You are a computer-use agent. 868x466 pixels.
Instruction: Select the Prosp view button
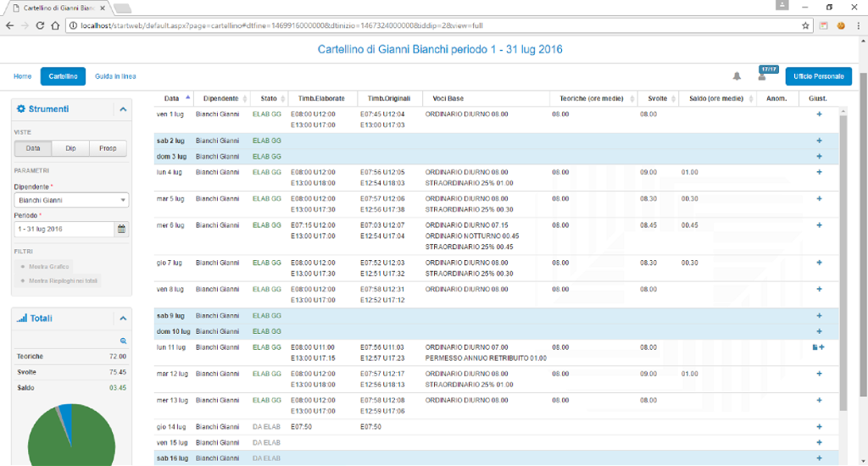click(x=108, y=148)
